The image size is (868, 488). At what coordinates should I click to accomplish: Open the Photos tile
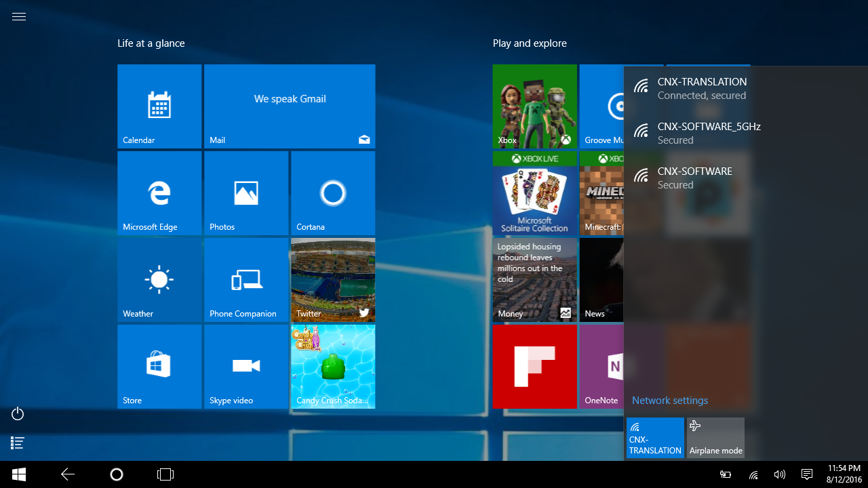click(246, 193)
